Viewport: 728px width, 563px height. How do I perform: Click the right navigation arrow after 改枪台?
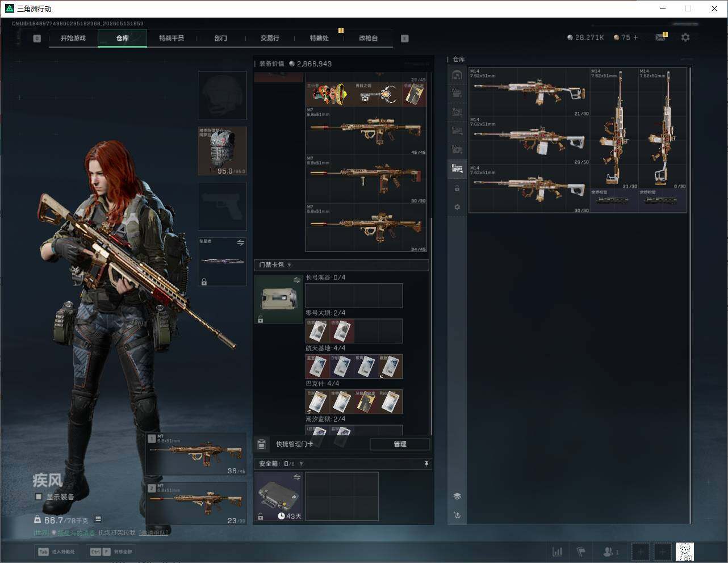405,39
